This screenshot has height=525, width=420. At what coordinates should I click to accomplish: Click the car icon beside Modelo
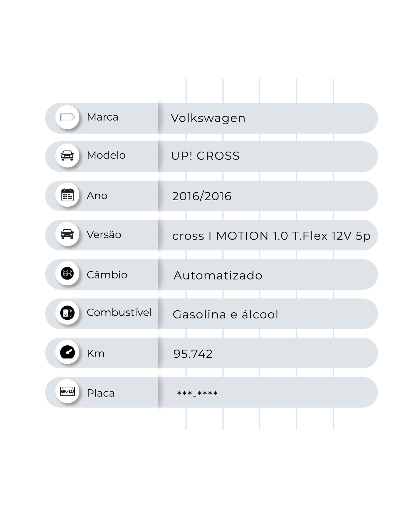pos(67,155)
